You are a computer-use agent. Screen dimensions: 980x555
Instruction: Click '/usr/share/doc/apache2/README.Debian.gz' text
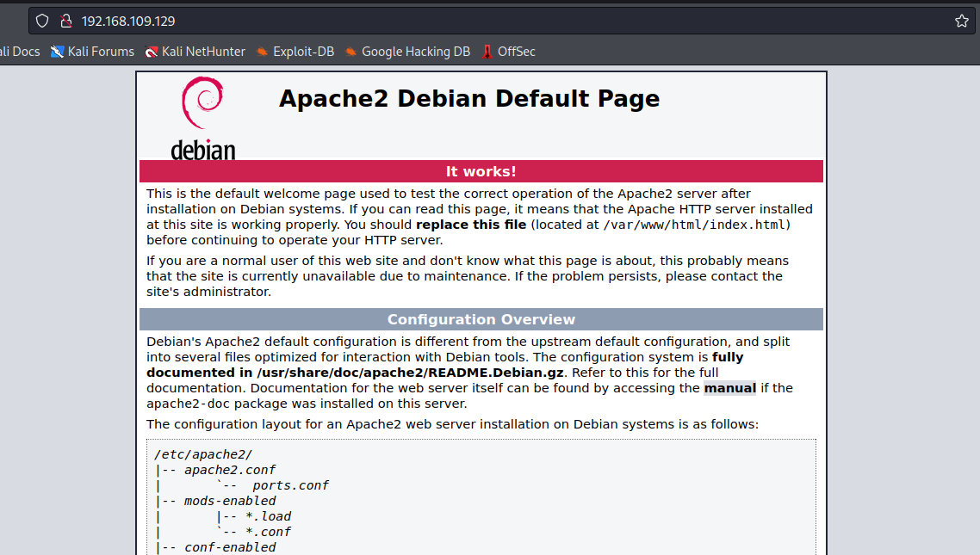coord(410,373)
